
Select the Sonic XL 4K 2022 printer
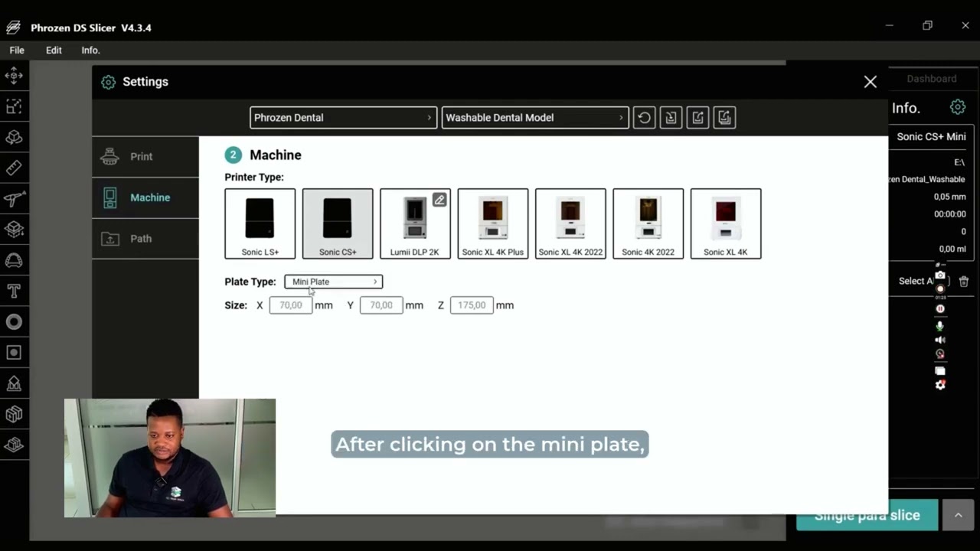tap(570, 223)
